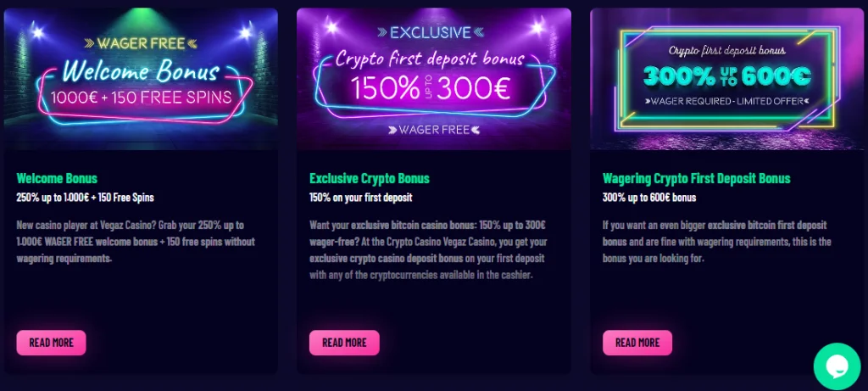The height and width of the screenshot is (391, 868).
Task: Click the 300% up to 600€ bonus subtitle
Action: 649,197
